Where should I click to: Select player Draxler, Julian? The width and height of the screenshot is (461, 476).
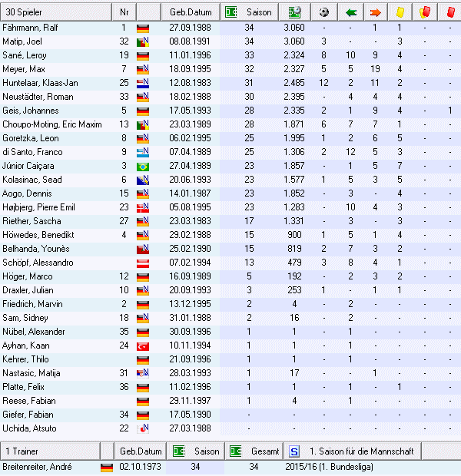point(28,290)
